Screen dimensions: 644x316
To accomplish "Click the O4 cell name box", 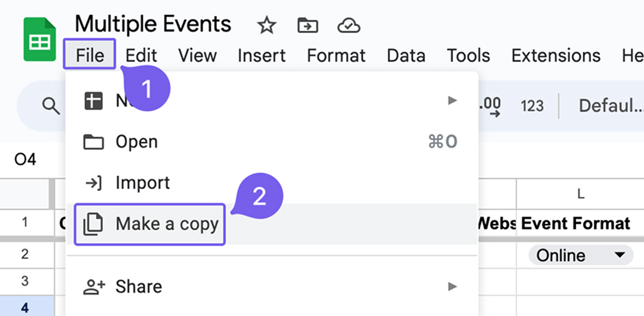I will coord(25,160).
